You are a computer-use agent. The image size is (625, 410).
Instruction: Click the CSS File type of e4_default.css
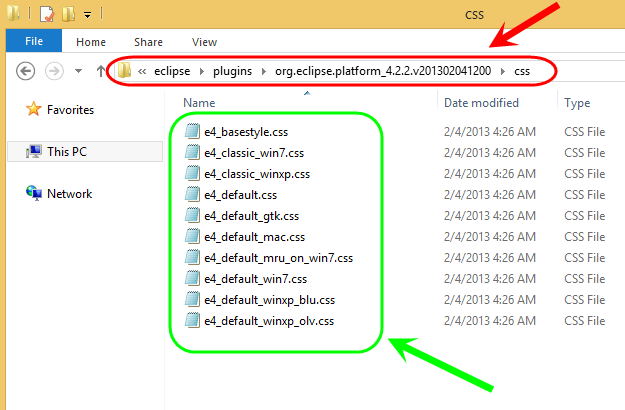pyautogui.click(x=584, y=195)
